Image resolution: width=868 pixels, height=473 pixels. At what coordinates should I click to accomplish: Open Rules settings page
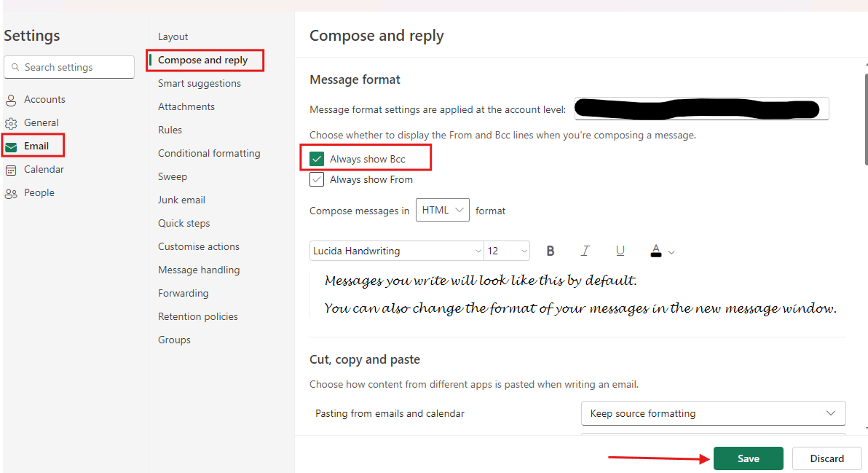[170, 130]
